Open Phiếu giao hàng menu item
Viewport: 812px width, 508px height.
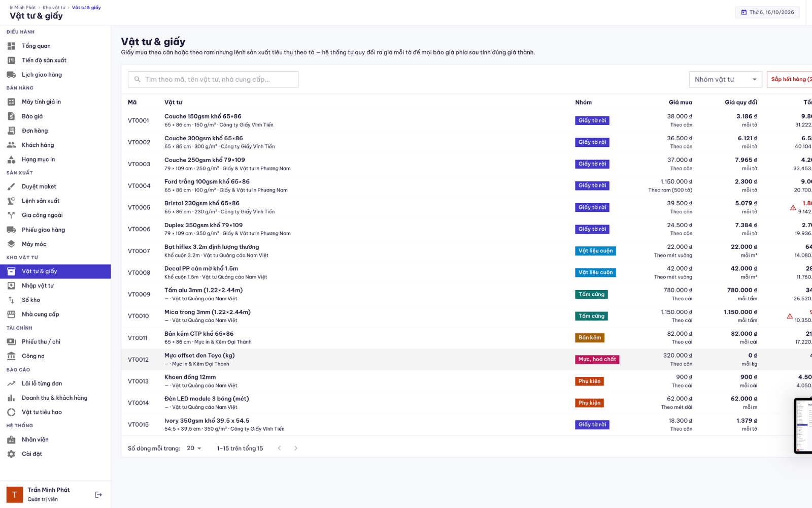point(55,230)
